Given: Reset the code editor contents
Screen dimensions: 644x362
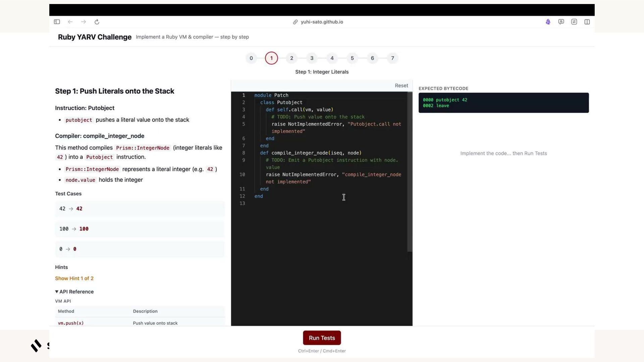Looking at the screenshot, I should coord(401,85).
